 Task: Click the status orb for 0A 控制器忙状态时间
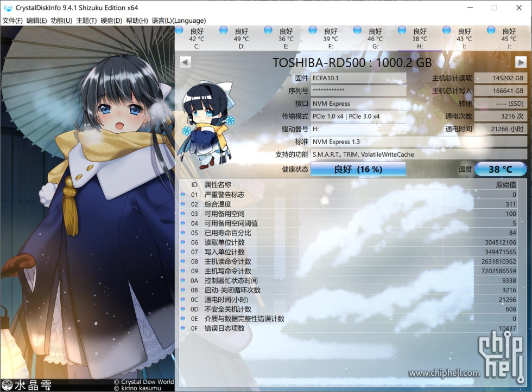[183, 280]
